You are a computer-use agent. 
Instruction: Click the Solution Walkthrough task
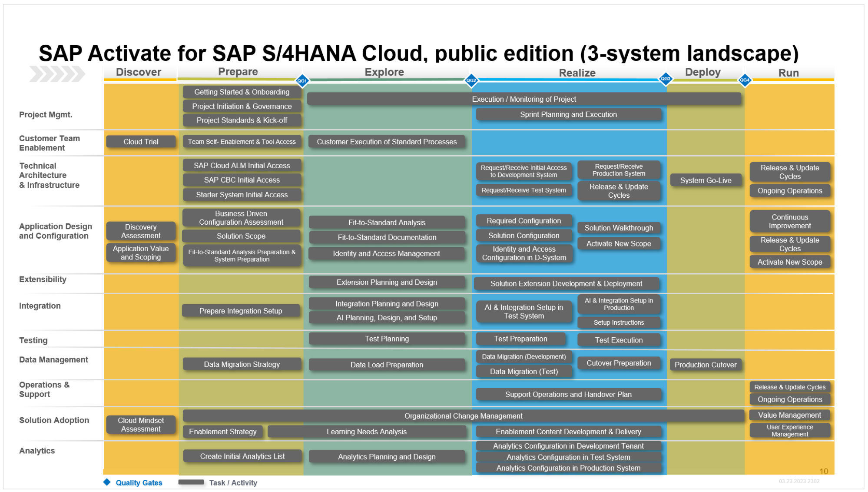[619, 228]
